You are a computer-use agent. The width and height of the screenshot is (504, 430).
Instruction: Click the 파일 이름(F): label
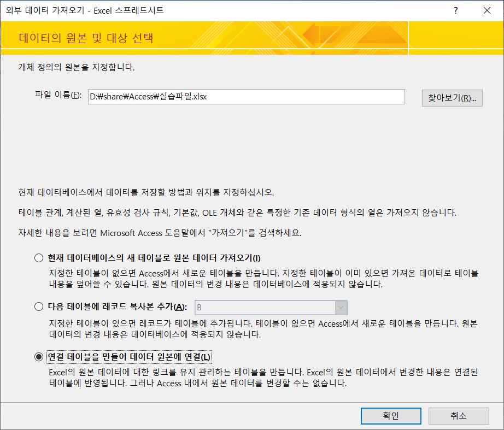click(58, 95)
